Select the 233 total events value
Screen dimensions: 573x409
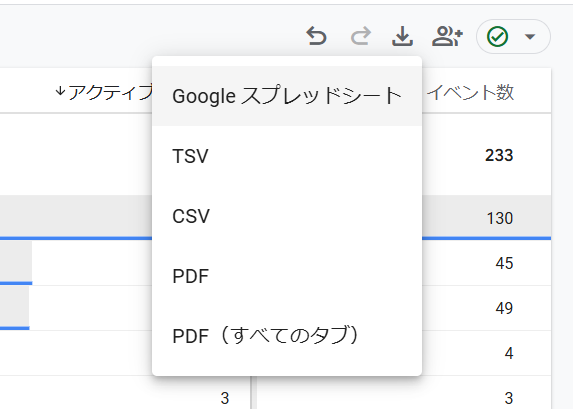[x=499, y=155]
